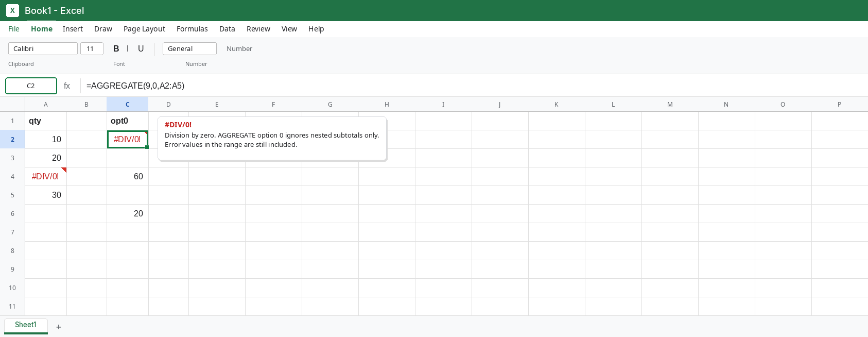
Task: Open the font size 11 box
Action: point(92,48)
